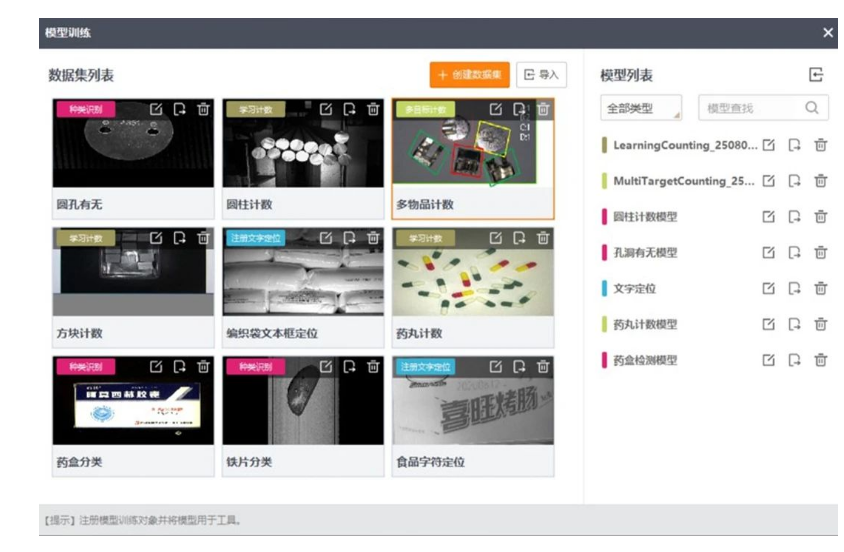Edit the 铁片分类 dataset card
Viewport: 844px width, 552px height.
[x=325, y=367]
